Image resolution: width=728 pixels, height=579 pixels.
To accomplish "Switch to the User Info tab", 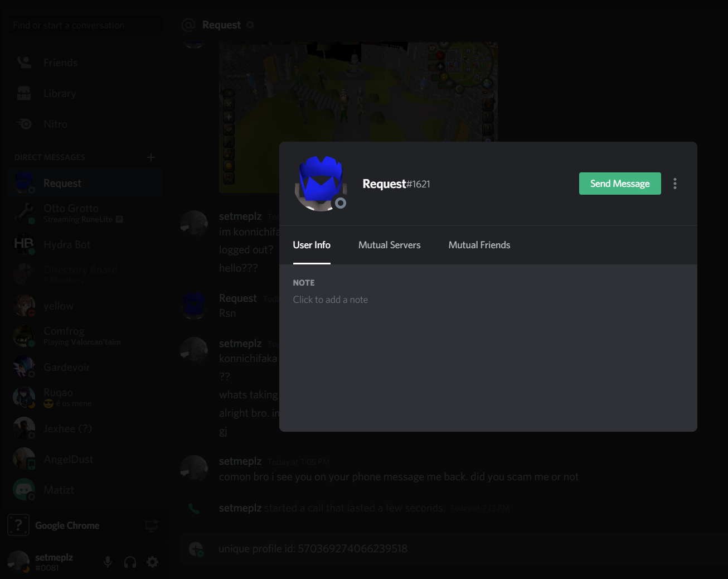I will 312,245.
